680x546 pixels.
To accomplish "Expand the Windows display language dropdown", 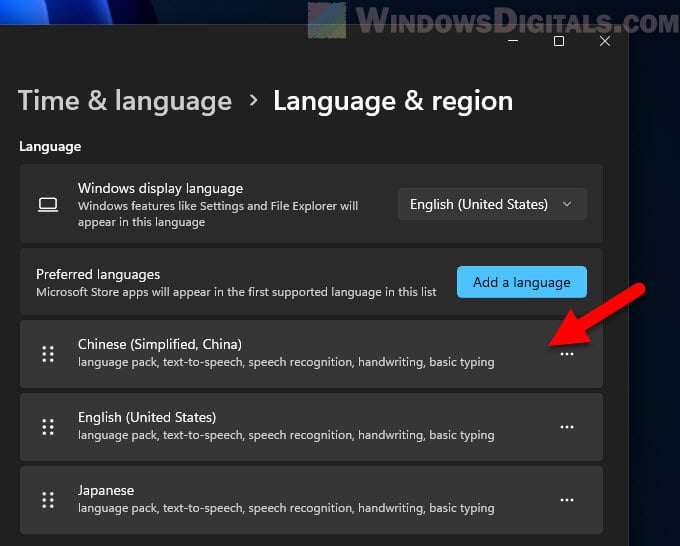I will (492, 204).
